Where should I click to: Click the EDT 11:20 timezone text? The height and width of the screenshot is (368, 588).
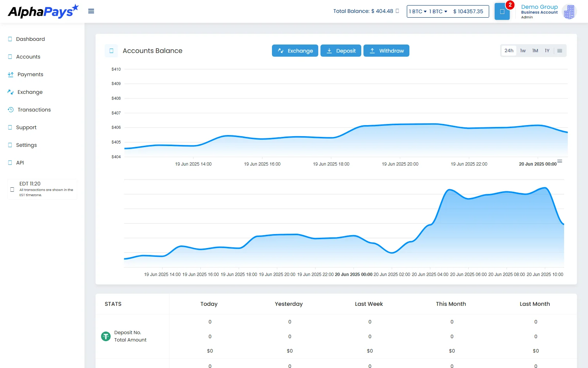pos(30,184)
